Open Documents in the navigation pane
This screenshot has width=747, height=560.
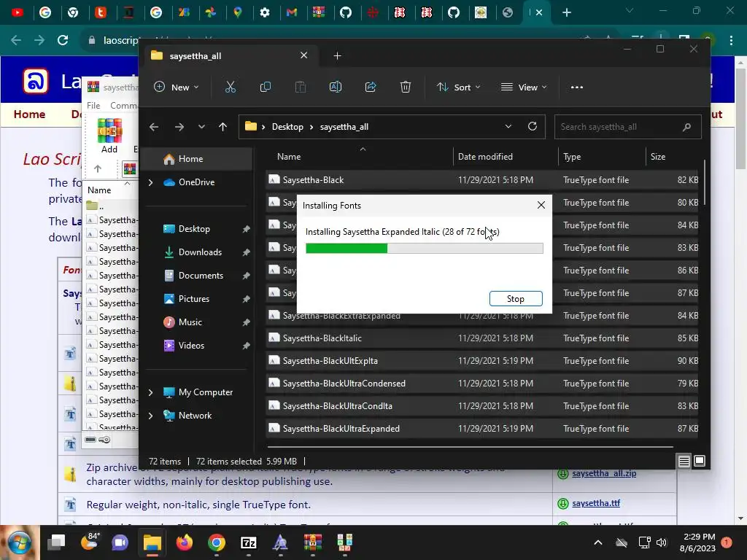click(199, 276)
